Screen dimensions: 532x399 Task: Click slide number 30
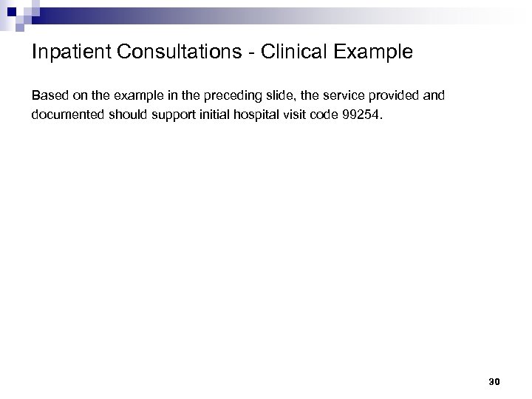(x=494, y=382)
